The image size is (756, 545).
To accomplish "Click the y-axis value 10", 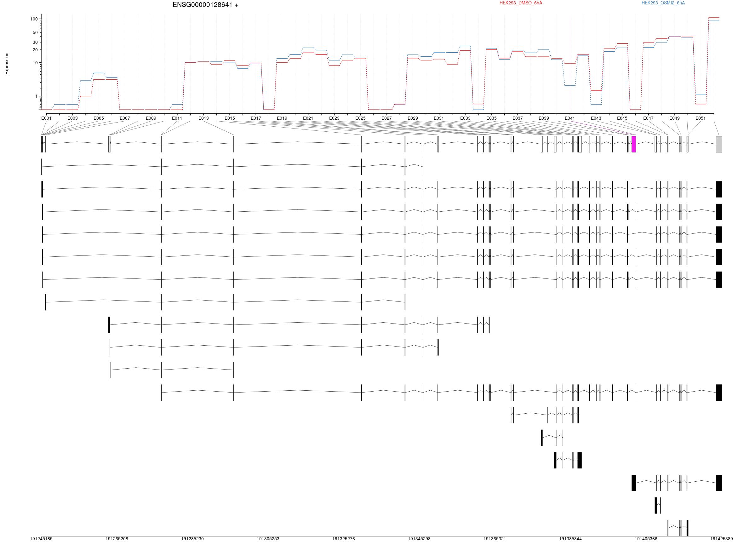I will (x=35, y=63).
